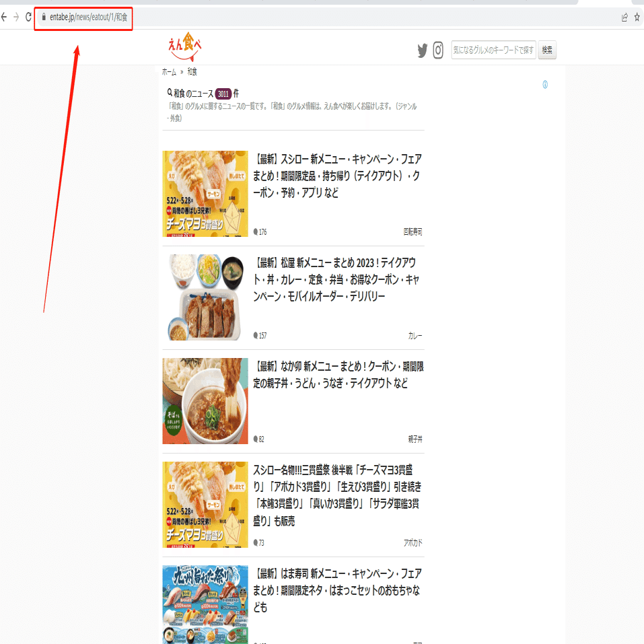Open the なか卯 新メニュー まとめ article

[x=338, y=375]
